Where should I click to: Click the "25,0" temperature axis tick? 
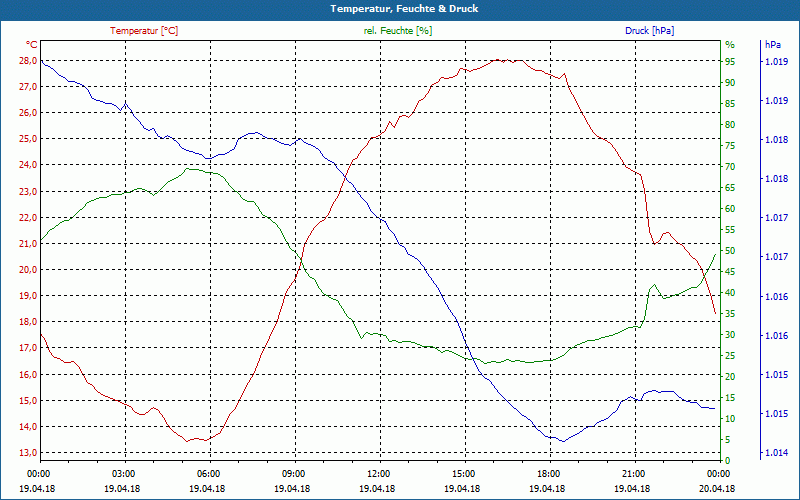28,139
